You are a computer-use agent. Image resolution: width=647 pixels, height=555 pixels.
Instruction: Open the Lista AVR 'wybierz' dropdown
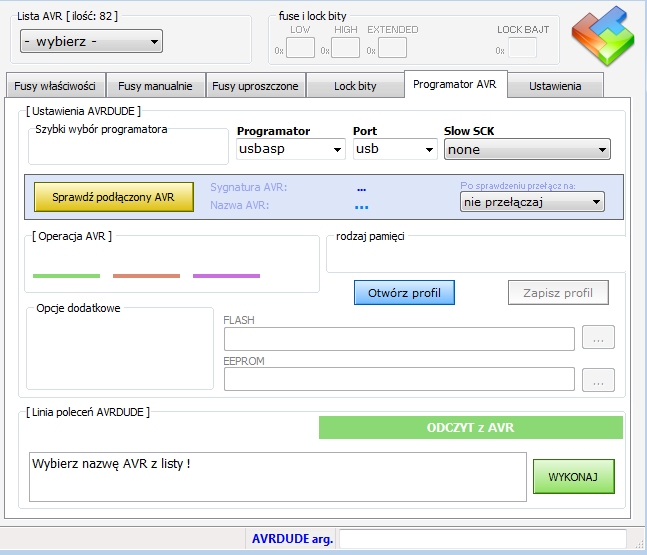[91, 41]
